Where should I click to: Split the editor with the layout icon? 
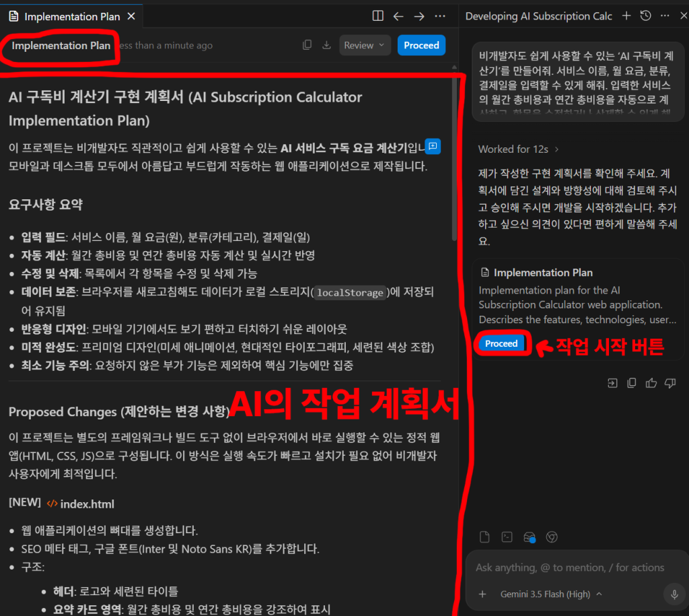377,16
